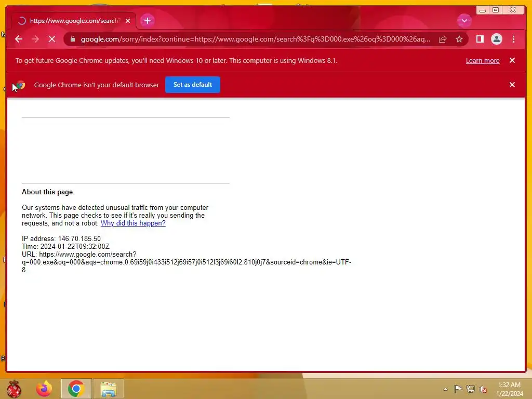Open a new tab with plus button

tap(147, 21)
